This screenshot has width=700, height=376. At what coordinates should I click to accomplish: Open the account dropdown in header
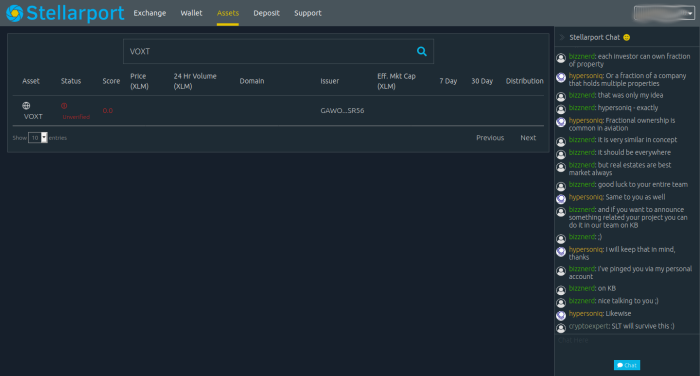point(664,13)
